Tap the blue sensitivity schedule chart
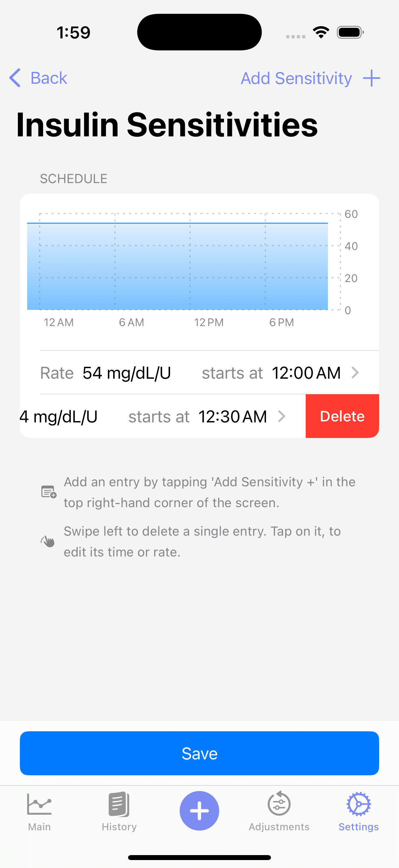The height and width of the screenshot is (868, 399). [x=177, y=266]
